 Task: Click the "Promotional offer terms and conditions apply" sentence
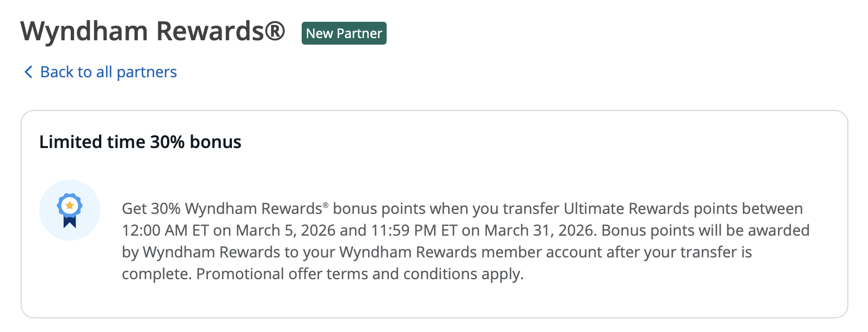[x=360, y=274]
